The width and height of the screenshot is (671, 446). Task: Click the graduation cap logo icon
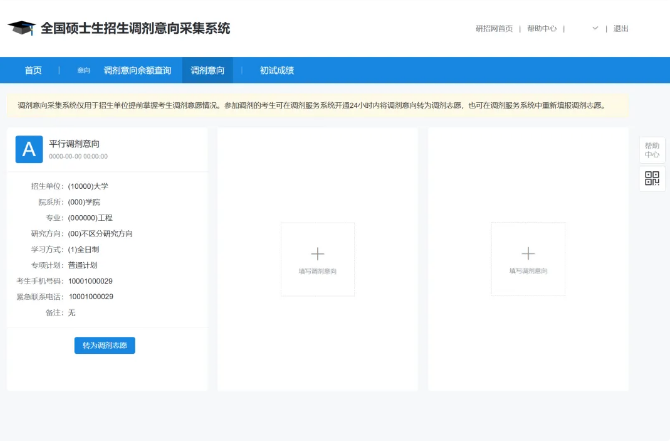21,28
